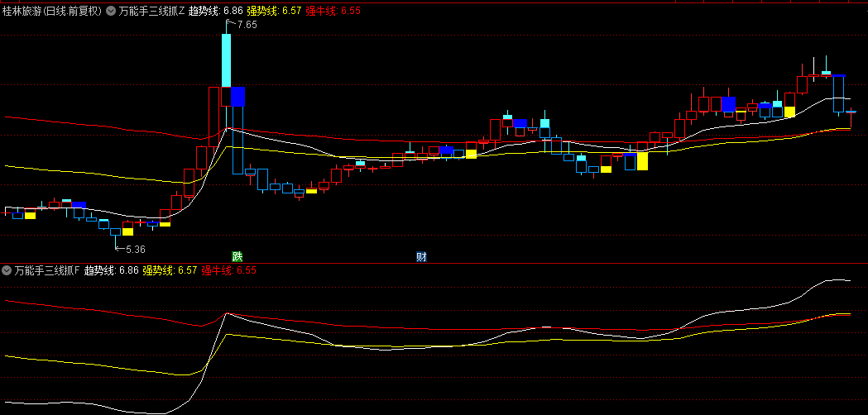
Task: Click the blue 财 event marker
Action: (421, 257)
